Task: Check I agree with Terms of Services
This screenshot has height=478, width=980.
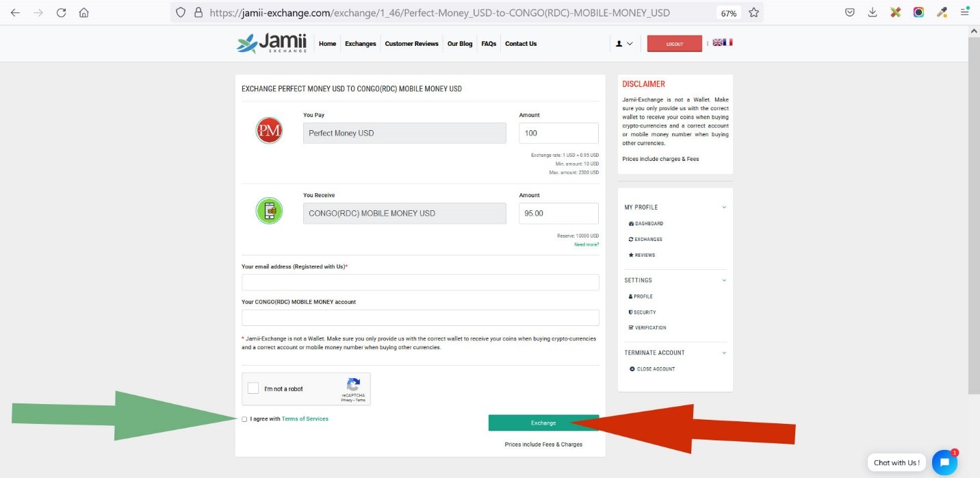Action: click(x=245, y=419)
